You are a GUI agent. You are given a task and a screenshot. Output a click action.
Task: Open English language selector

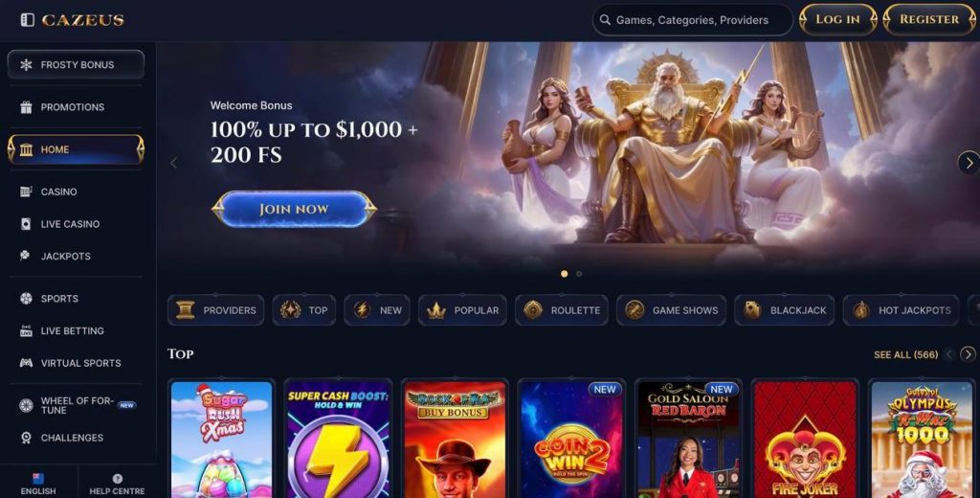tap(38, 485)
